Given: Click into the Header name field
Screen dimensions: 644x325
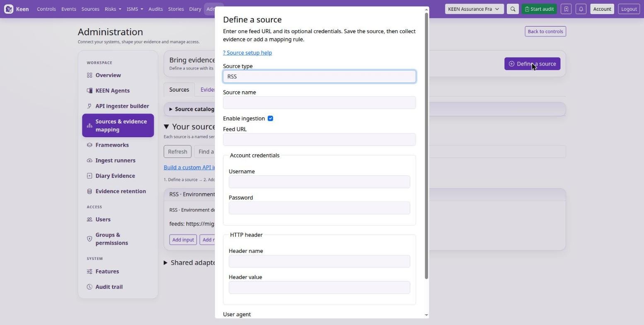Looking at the screenshot, I should click(319, 262).
